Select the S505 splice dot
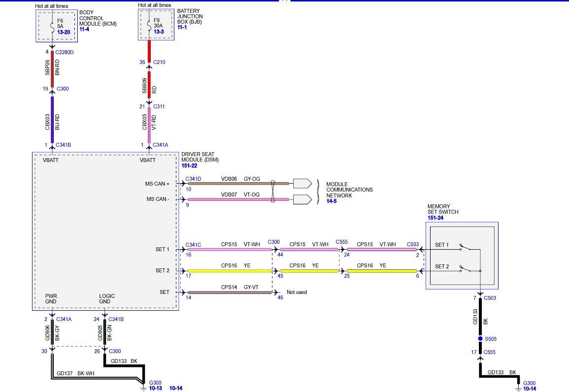The height and width of the screenshot is (392, 569). point(480,339)
